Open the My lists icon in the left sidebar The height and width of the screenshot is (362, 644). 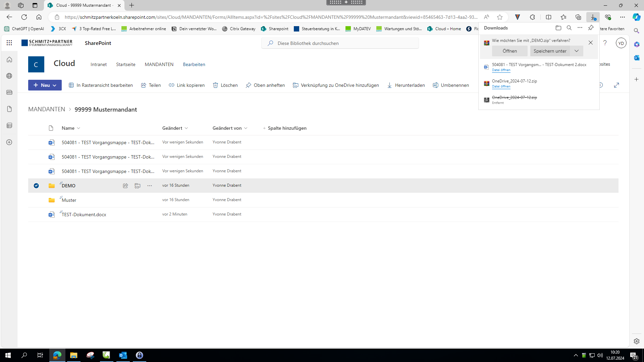(9, 125)
